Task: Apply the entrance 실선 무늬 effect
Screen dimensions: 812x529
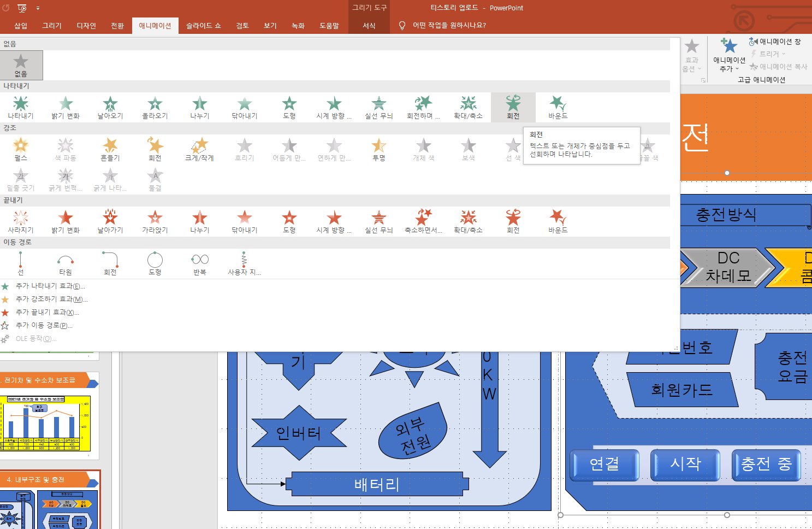Action: pos(379,107)
